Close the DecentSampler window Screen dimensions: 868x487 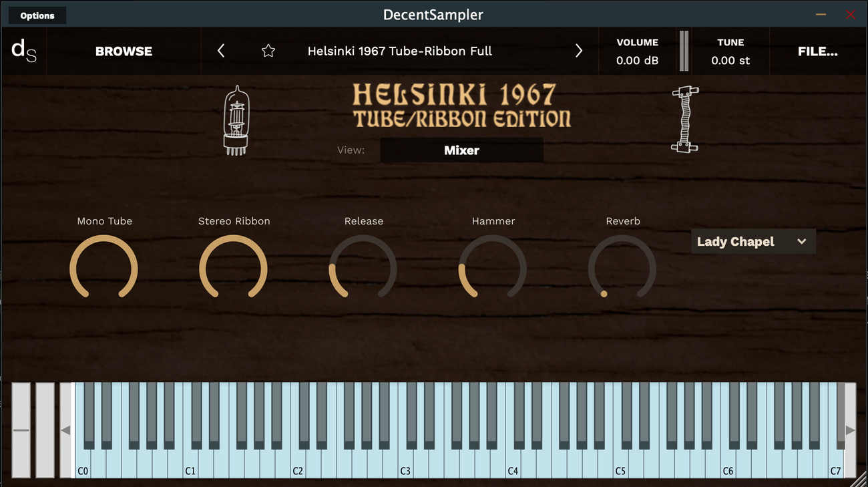click(x=851, y=15)
